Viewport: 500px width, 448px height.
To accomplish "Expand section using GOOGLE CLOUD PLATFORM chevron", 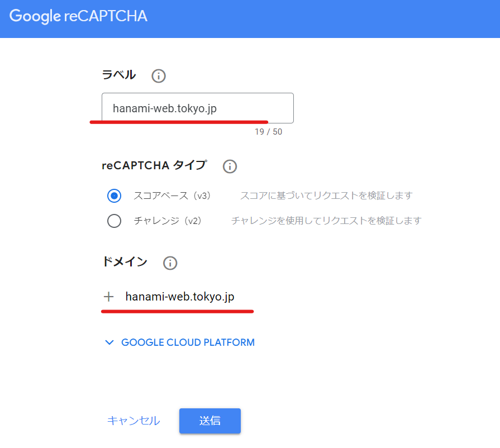I will click(109, 342).
